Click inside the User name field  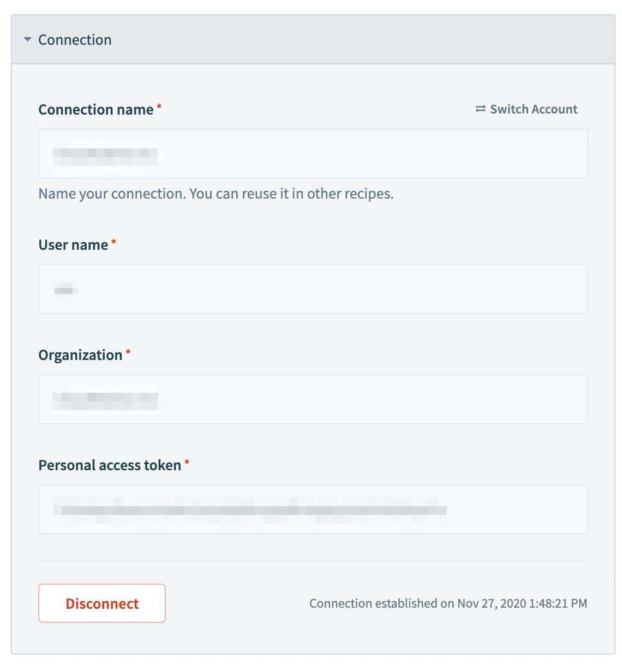click(x=313, y=289)
